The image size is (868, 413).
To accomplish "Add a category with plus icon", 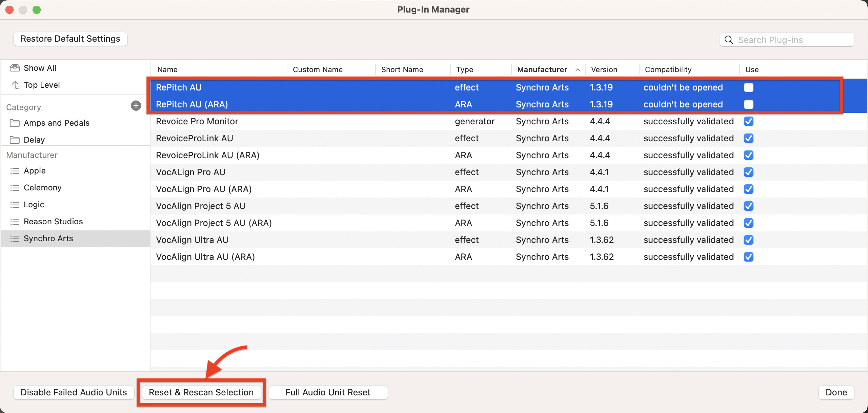I will pos(136,106).
